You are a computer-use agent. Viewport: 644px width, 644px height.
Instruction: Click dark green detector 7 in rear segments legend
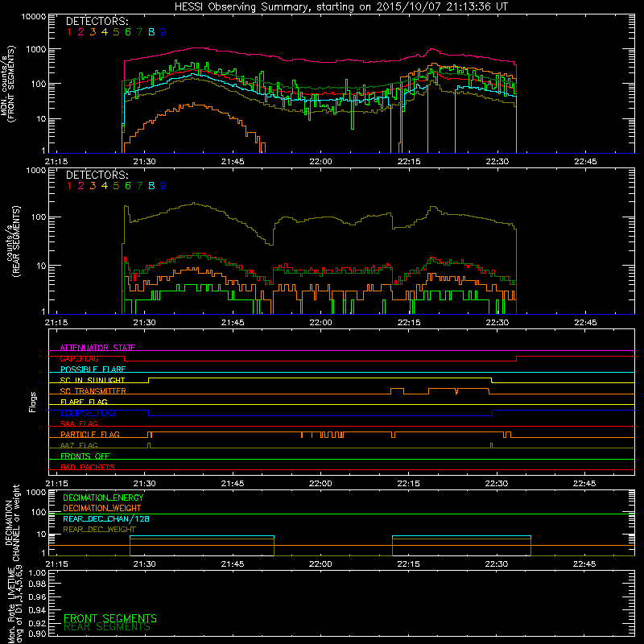pos(139,186)
